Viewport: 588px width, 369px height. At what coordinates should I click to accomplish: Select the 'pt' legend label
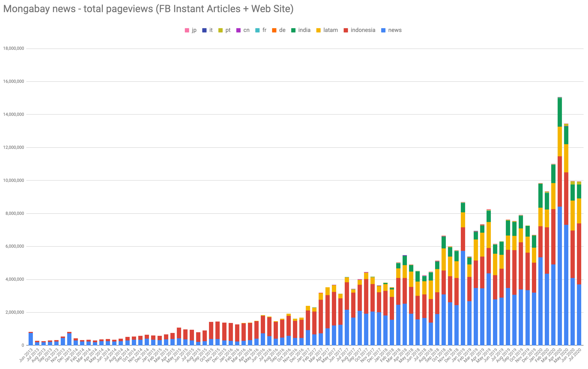point(228,30)
